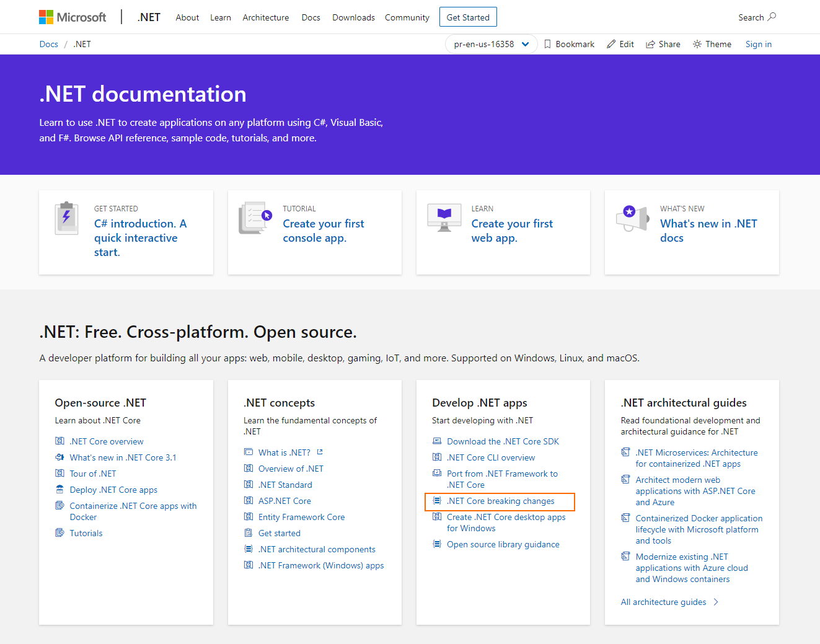
Task: Open the Architecture menu
Action: pos(266,17)
